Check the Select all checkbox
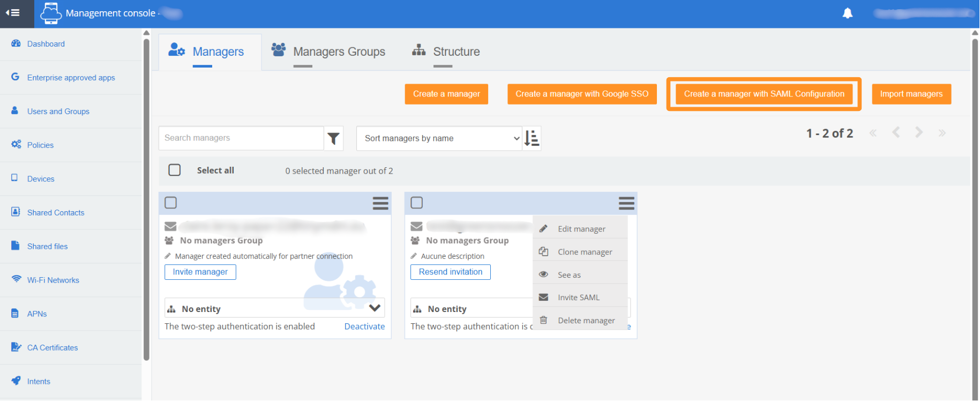Image resolution: width=980 pixels, height=401 pixels. (x=175, y=170)
